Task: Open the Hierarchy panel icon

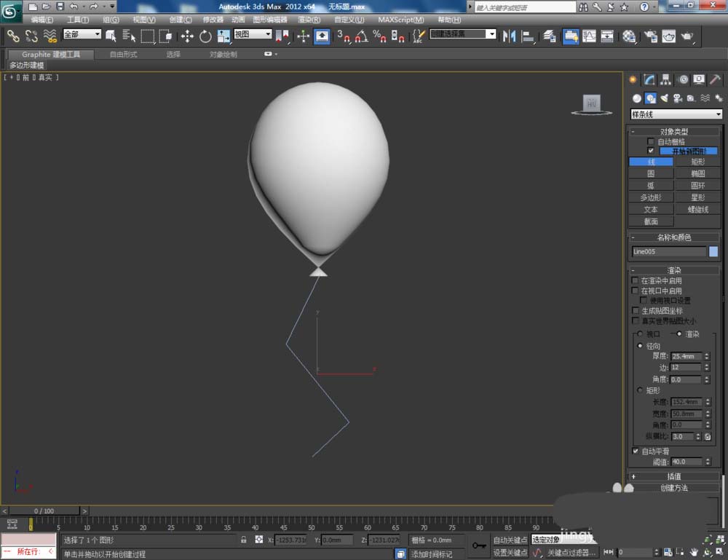Action: coord(665,79)
